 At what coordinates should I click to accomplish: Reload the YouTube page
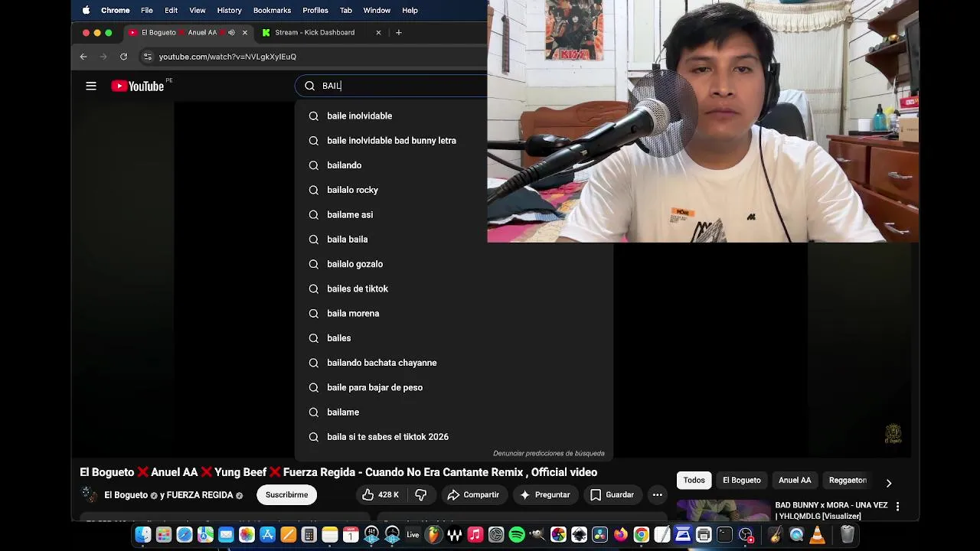[123, 57]
